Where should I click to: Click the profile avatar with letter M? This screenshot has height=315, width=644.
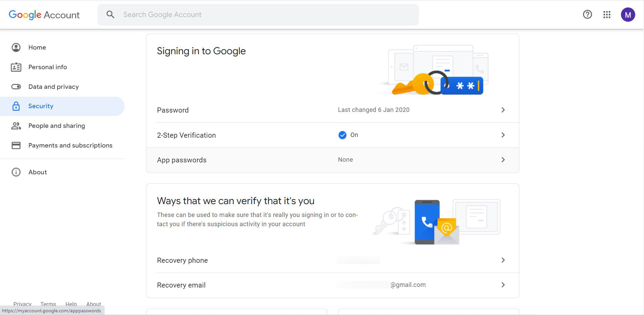[x=628, y=15]
